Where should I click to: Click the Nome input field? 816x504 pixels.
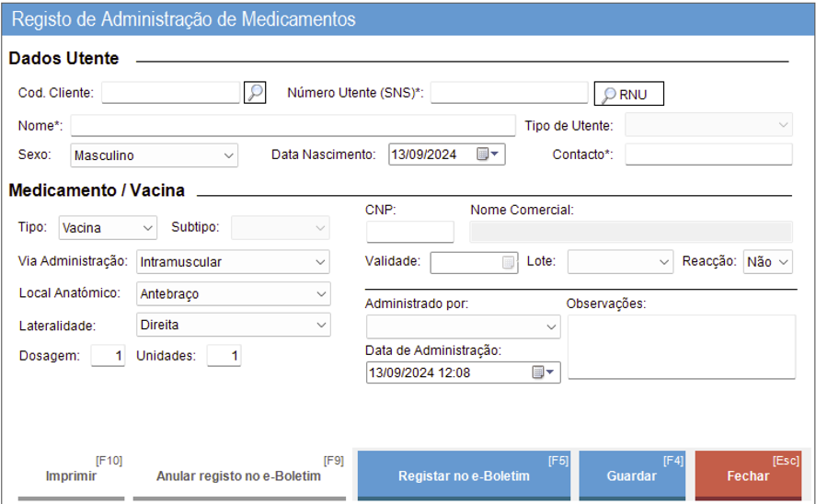pyautogui.click(x=293, y=125)
